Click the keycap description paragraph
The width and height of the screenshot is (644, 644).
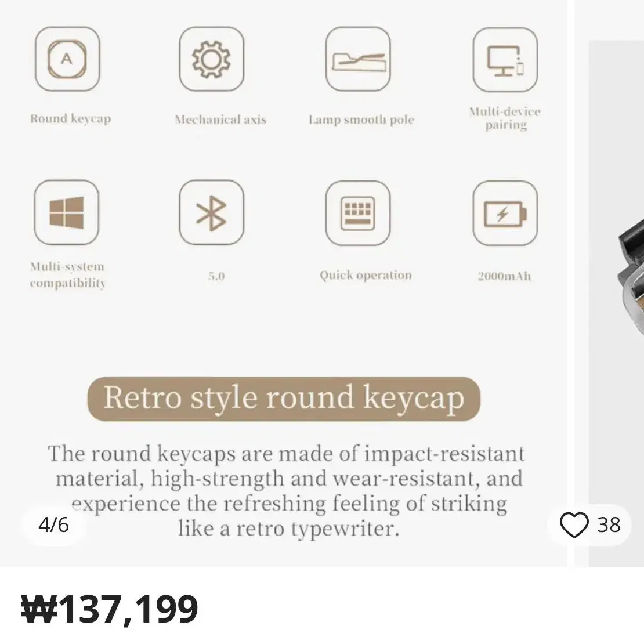pyautogui.click(x=286, y=491)
